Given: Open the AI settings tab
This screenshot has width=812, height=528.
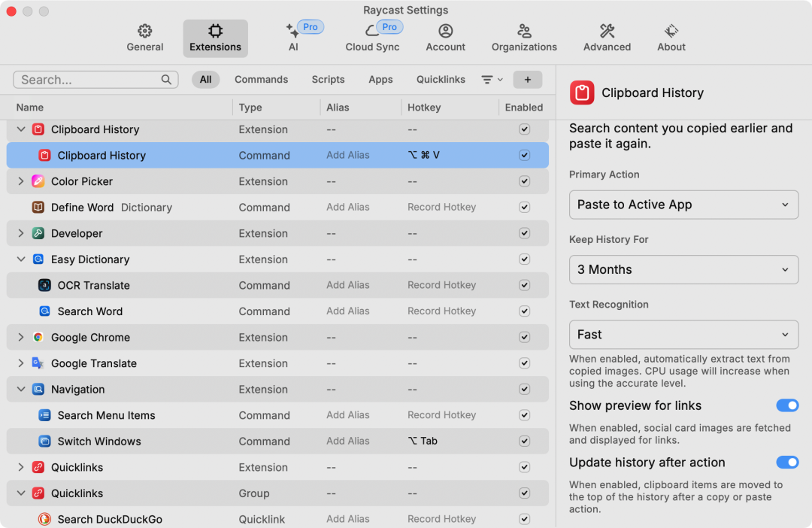Looking at the screenshot, I should (294, 38).
